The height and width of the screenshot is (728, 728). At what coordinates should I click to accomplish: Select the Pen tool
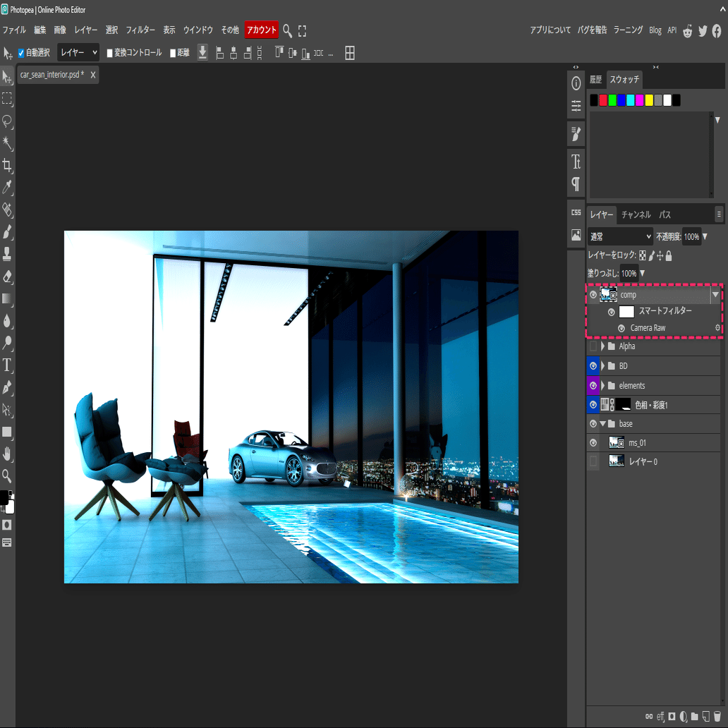[7, 388]
